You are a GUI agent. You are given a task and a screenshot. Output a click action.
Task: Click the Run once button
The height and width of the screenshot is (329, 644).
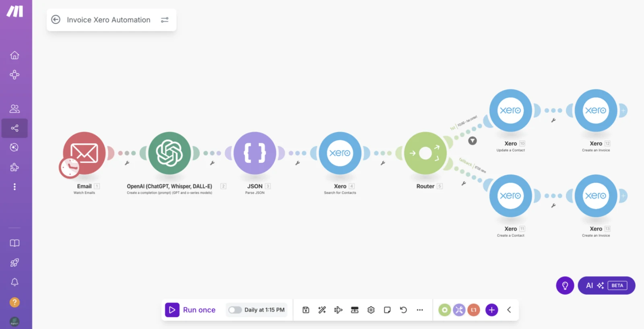[x=190, y=310]
